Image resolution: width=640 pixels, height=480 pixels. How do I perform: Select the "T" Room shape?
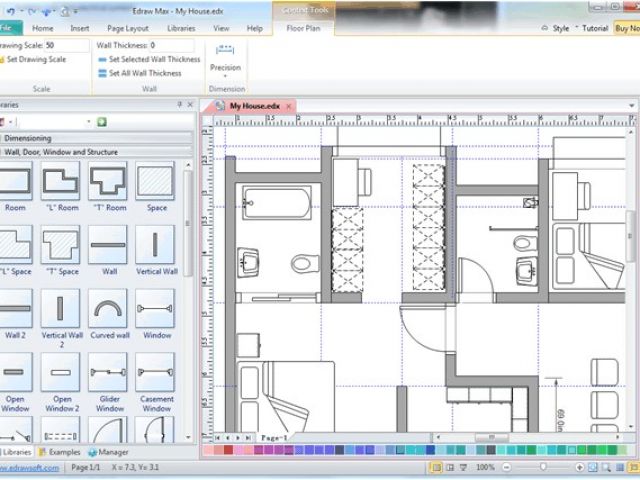click(108, 185)
